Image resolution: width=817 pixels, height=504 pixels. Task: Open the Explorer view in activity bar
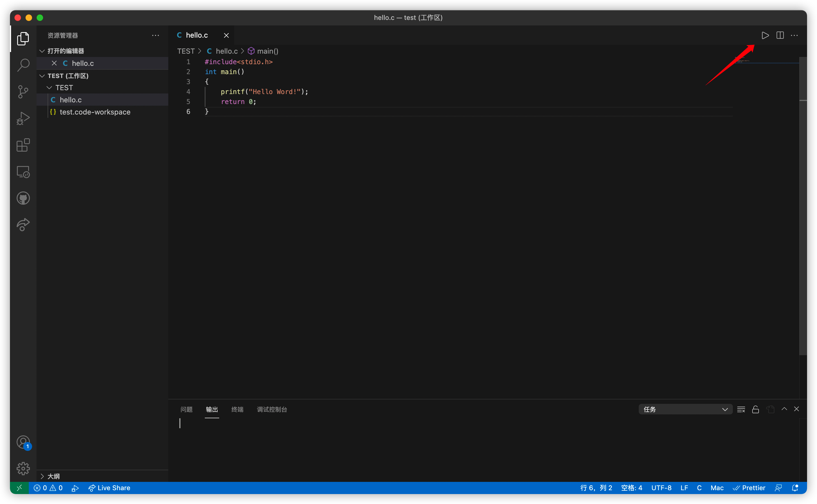[x=23, y=38]
